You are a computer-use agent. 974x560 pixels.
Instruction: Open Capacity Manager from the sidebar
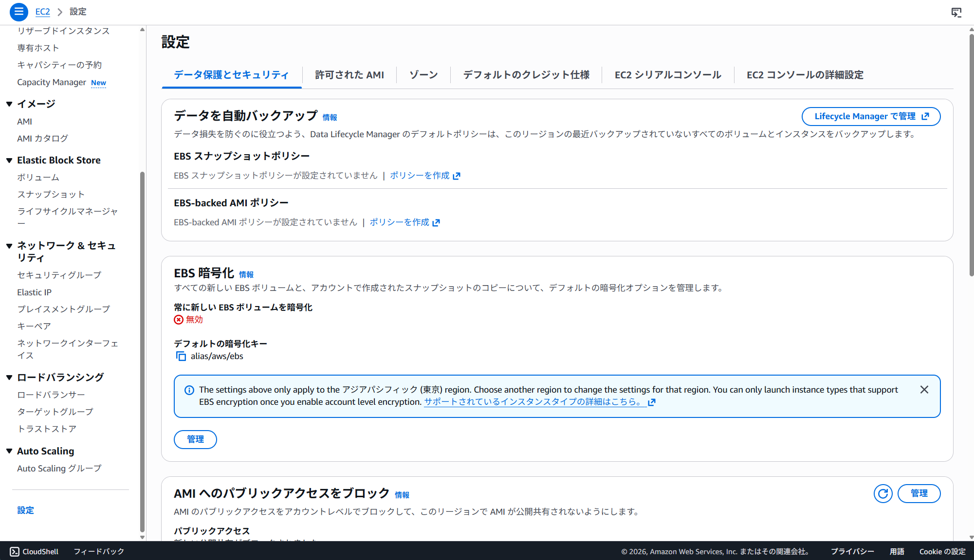[52, 82]
